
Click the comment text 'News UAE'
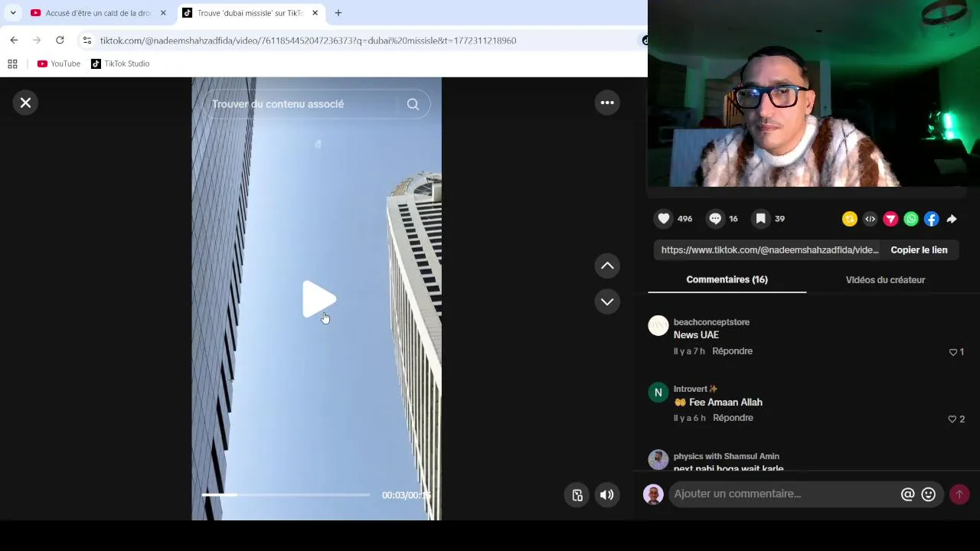[x=696, y=335]
